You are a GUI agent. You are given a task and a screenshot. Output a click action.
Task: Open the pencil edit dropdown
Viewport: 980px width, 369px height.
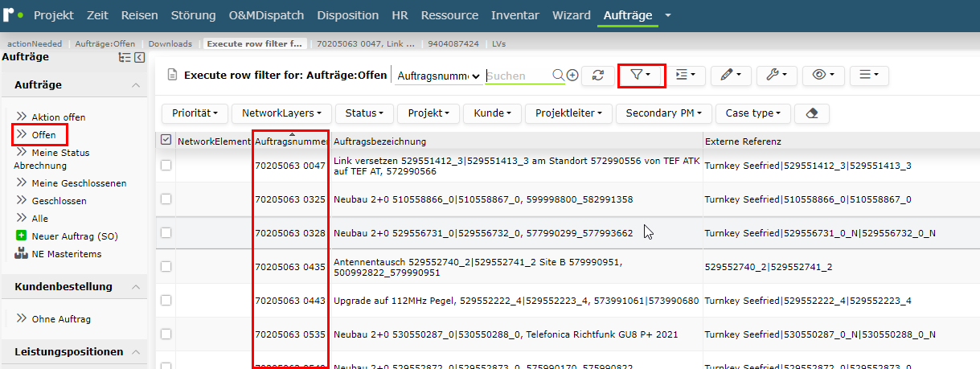click(x=731, y=75)
